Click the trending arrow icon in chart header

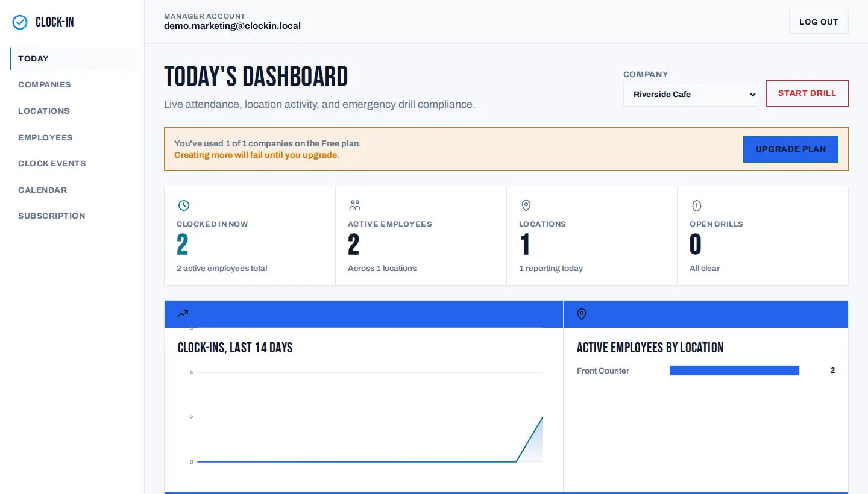[183, 314]
